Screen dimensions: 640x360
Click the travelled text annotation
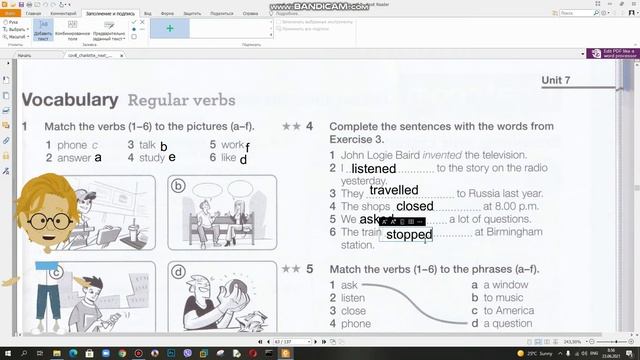(x=394, y=190)
